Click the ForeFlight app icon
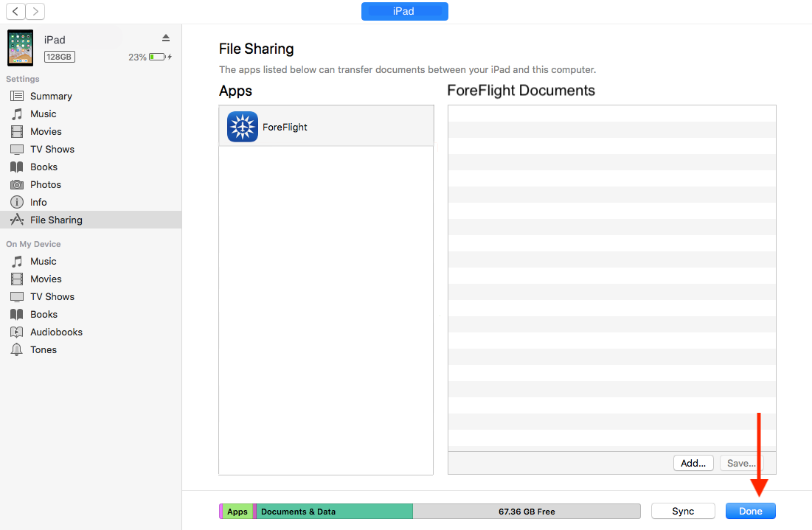 click(x=243, y=127)
